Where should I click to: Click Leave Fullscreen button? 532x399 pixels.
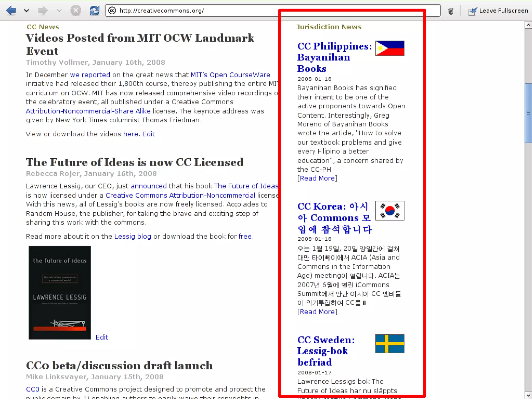click(498, 11)
